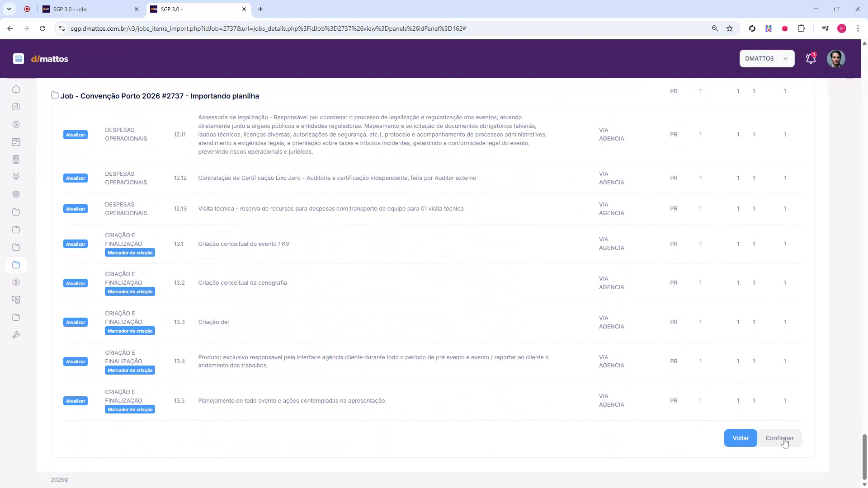The image size is (868, 488).
Task: Click Voltar to go back
Action: pos(741,438)
